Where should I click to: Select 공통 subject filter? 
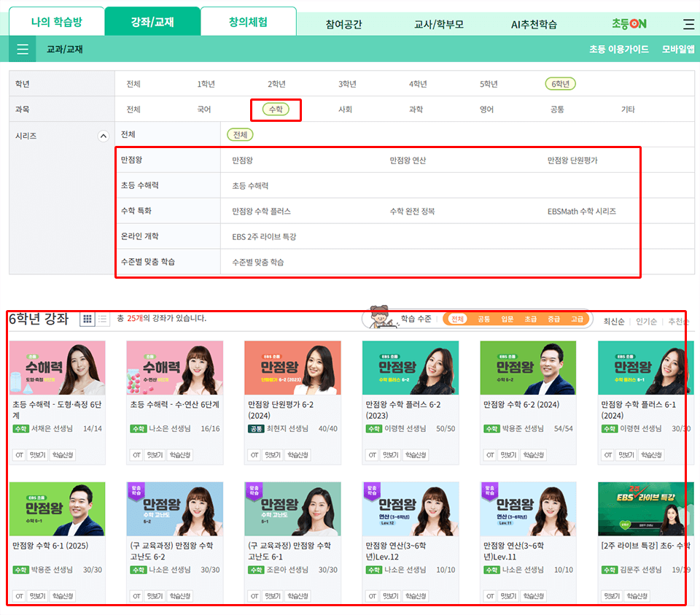pos(557,109)
